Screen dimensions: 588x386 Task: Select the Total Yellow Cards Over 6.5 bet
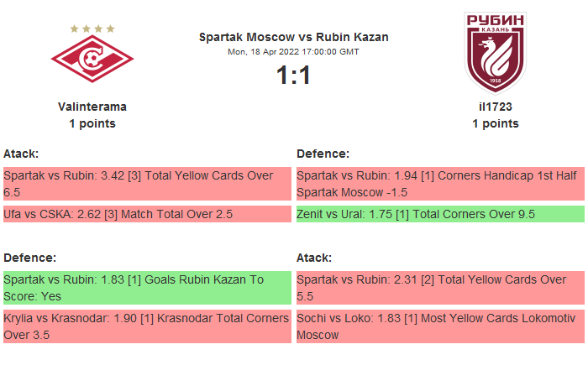click(146, 184)
